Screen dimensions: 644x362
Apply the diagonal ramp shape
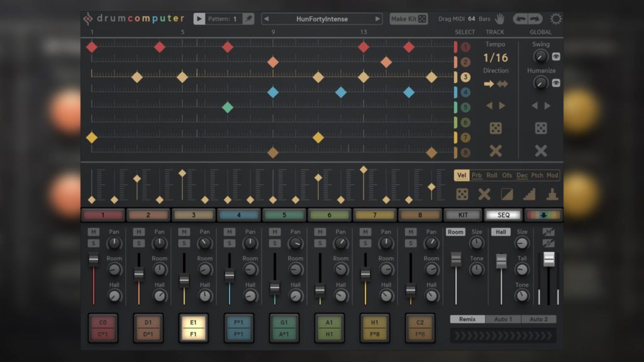507,194
